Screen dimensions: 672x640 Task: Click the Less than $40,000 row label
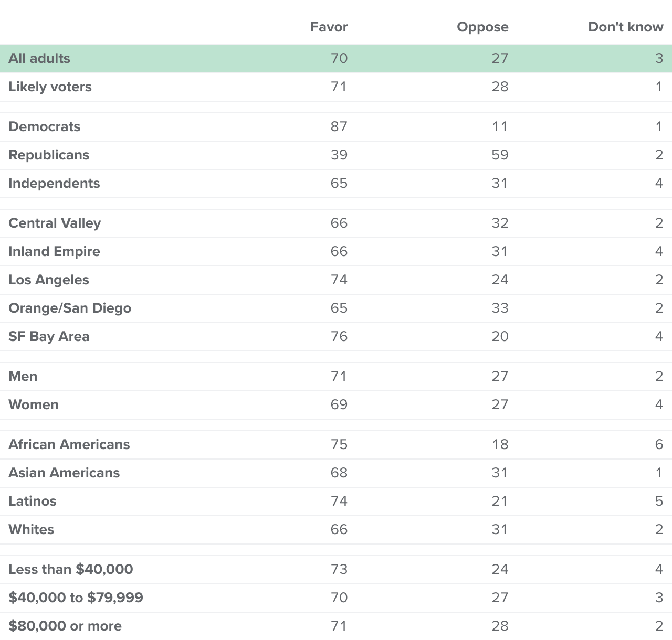[71, 569]
